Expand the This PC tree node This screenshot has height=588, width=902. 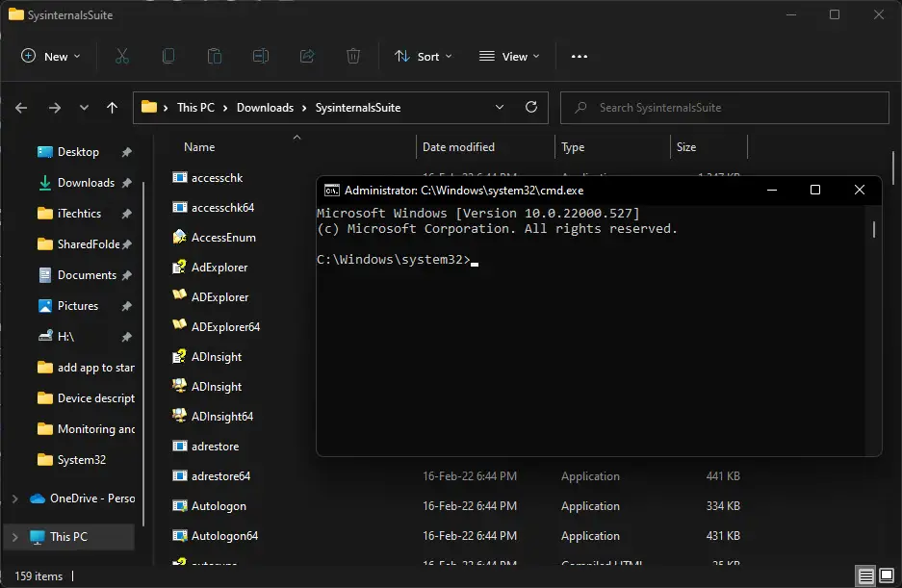pyautogui.click(x=15, y=537)
